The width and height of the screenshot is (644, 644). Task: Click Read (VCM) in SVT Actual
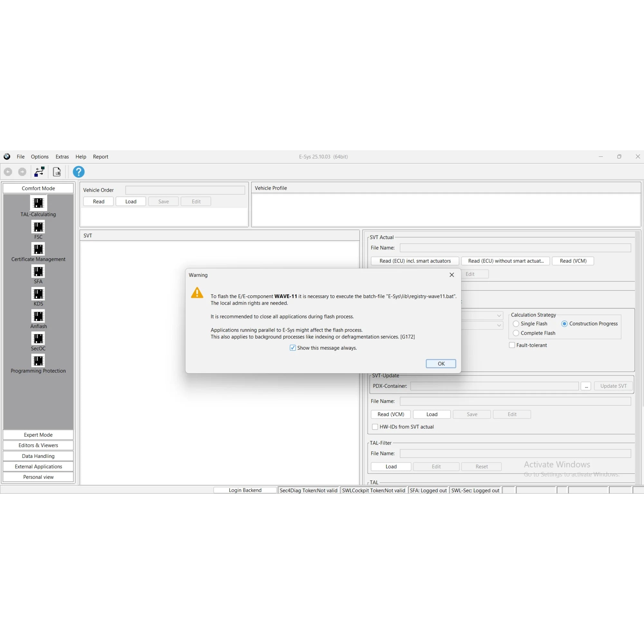tap(573, 261)
